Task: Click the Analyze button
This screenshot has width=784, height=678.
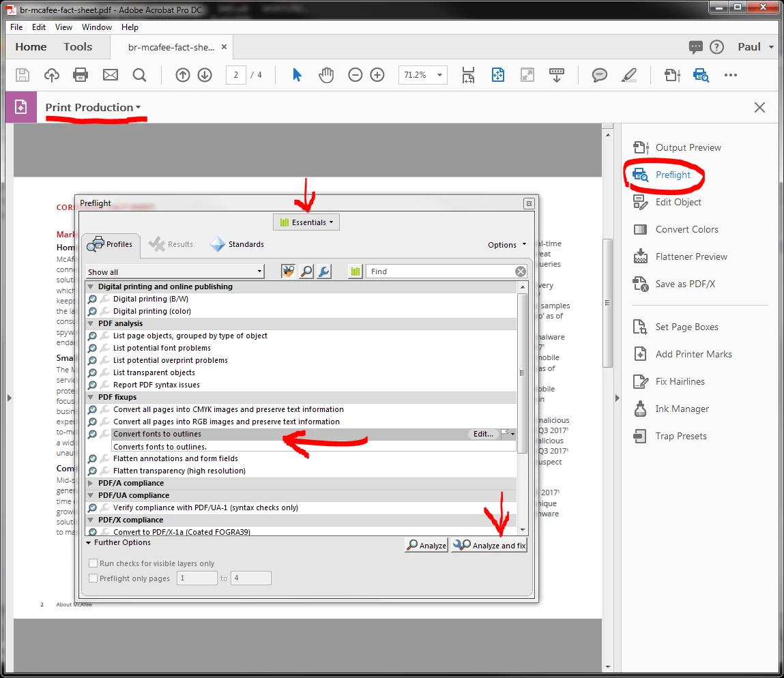Action: (426, 545)
